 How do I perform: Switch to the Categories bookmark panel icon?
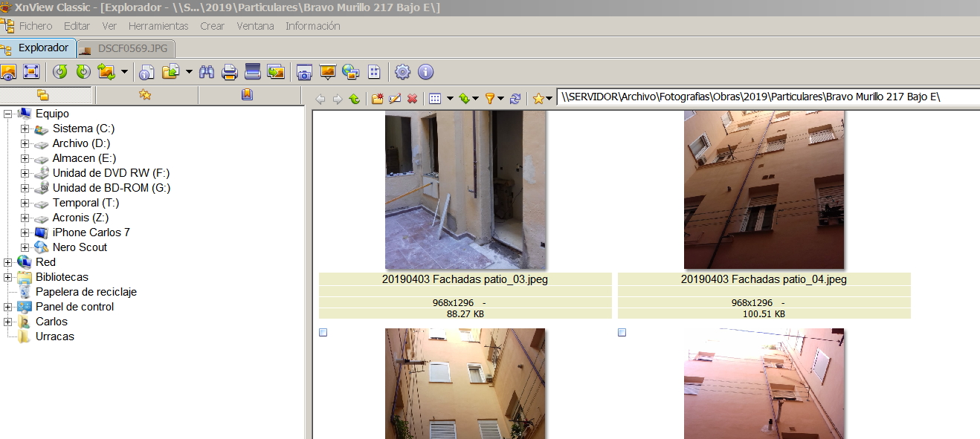(248, 95)
